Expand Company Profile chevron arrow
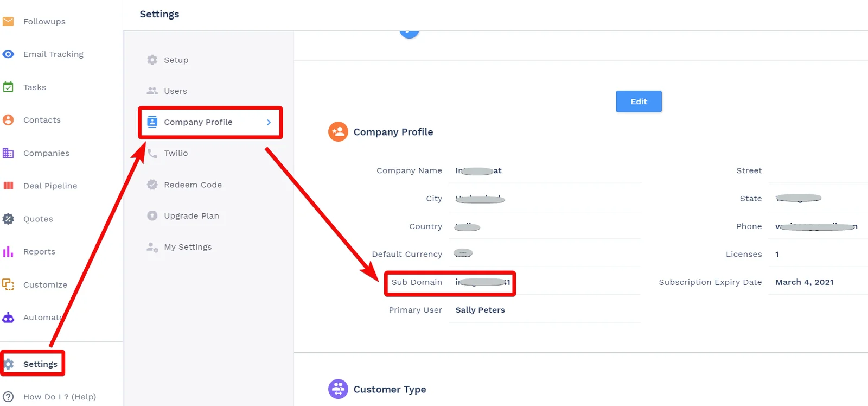Screen dimensions: 868x406 269,122
